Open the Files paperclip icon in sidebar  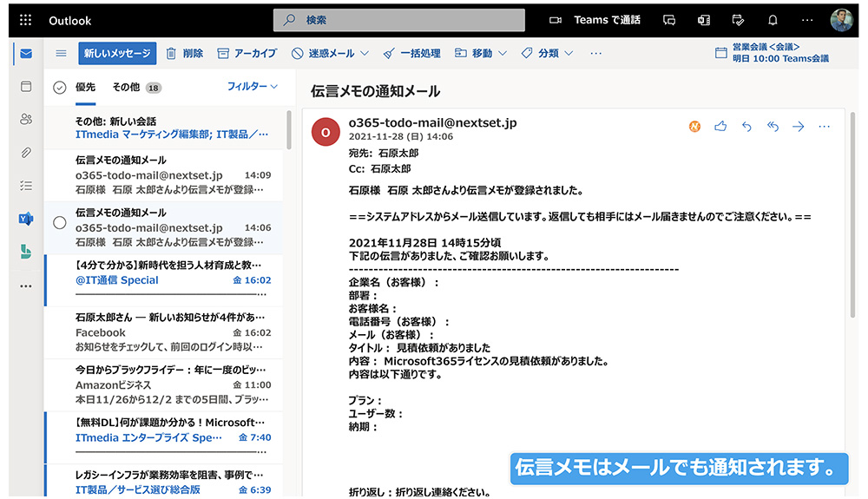point(26,153)
